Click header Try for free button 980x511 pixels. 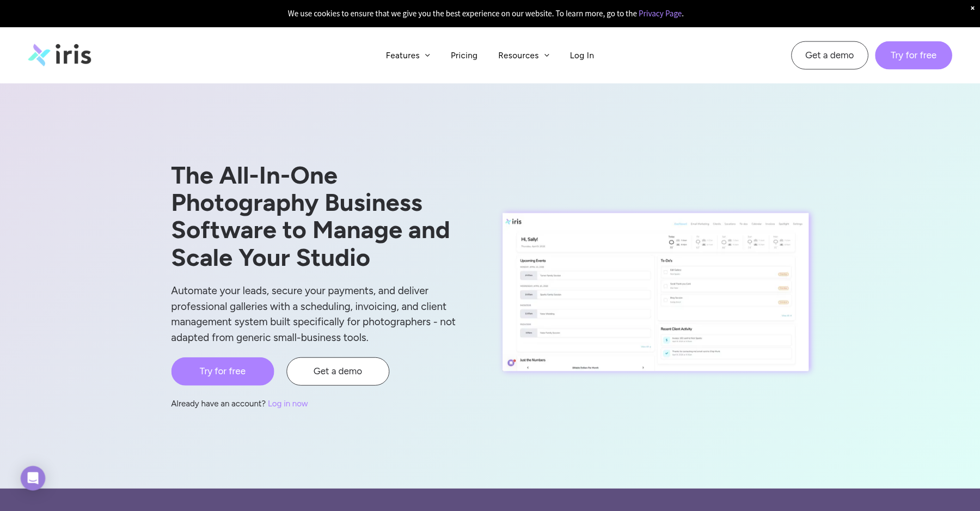click(x=913, y=55)
